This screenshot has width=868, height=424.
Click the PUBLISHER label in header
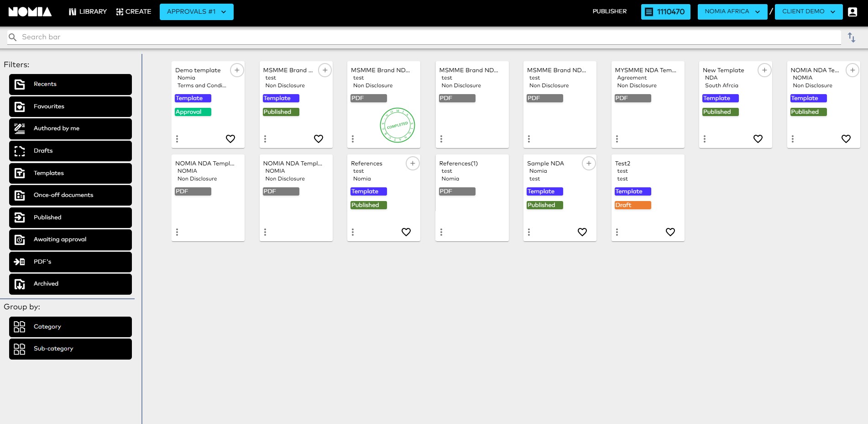click(610, 11)
